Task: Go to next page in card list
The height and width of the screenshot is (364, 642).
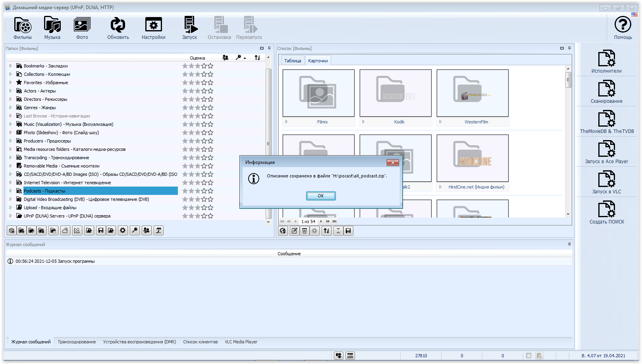Action: coord(321,221)
